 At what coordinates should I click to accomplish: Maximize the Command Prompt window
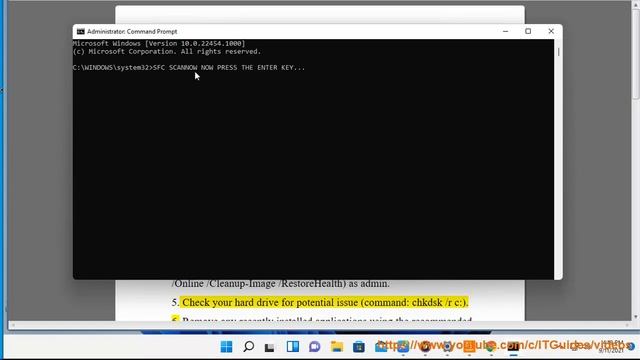(528, 31)
